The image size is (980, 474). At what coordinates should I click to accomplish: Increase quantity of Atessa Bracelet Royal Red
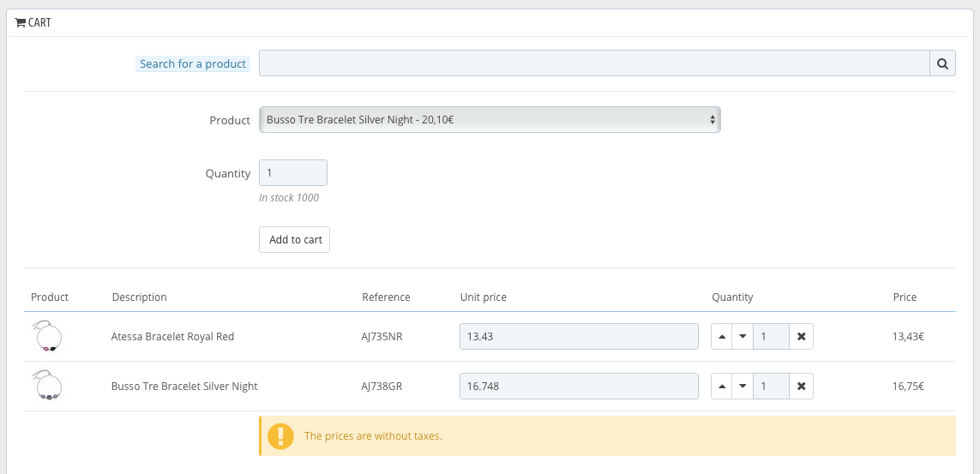(x=722, y=337)
